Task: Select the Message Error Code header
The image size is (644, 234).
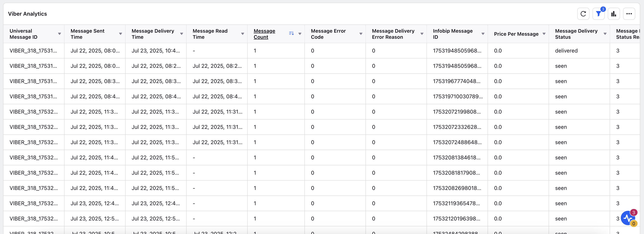Action: pos(328,34)
